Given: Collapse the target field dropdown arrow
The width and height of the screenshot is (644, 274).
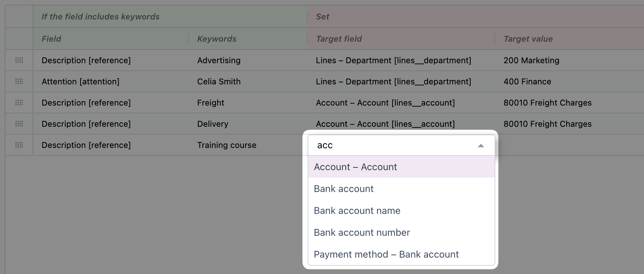Looking at the screenshot, I should 481,146.
